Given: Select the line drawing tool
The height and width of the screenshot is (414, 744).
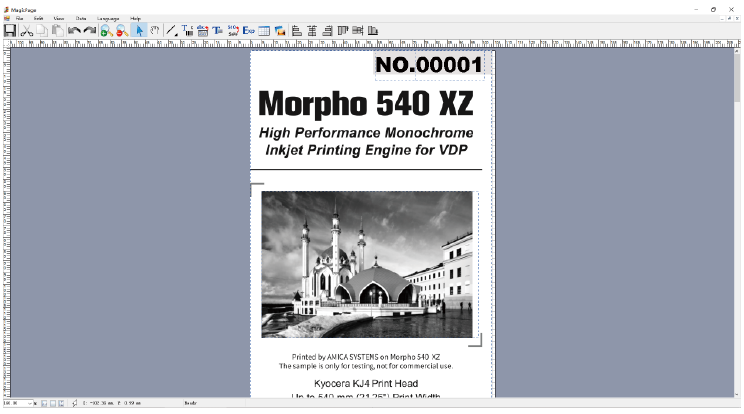Looking at the screenshot, I should coord(171,31).
